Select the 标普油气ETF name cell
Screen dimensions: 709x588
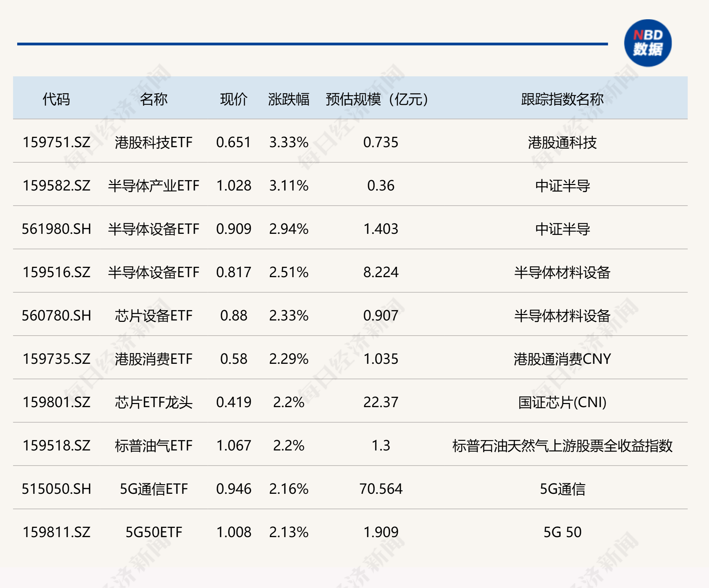[x=154, y=446]
